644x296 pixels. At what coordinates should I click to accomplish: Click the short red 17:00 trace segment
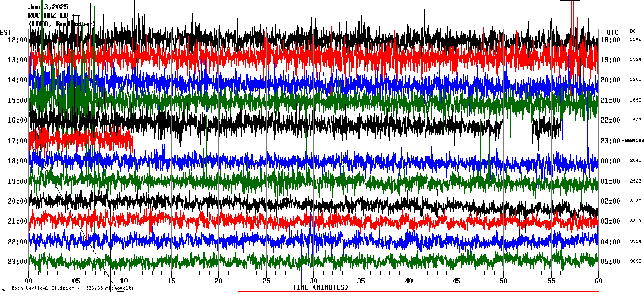81,140
